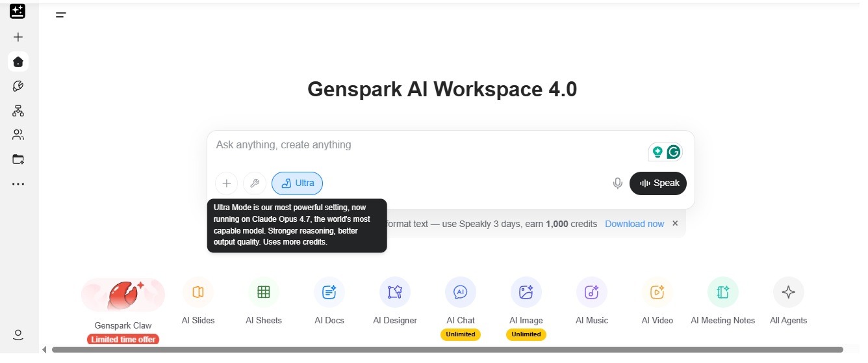Click the Speak button

point(658,183)
